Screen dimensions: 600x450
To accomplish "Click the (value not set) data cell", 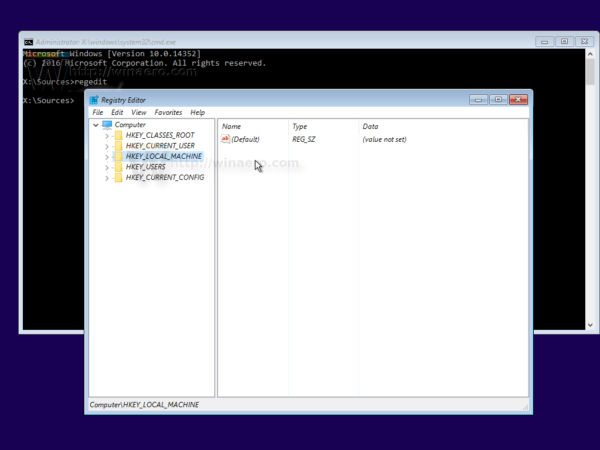I will pos(385,139).
